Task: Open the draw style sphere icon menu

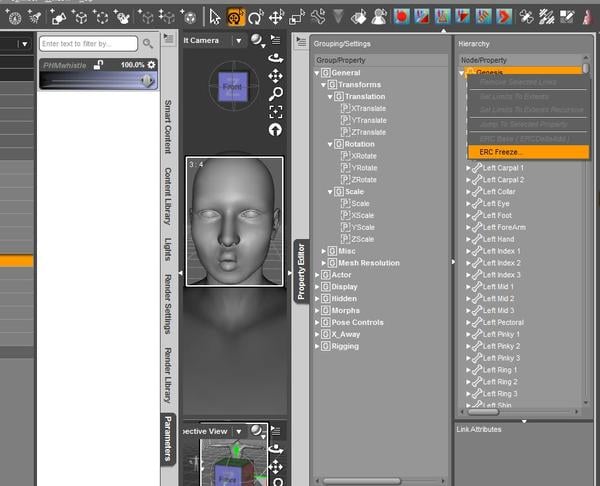Action: pyautogui.click(x=258, y=40)
